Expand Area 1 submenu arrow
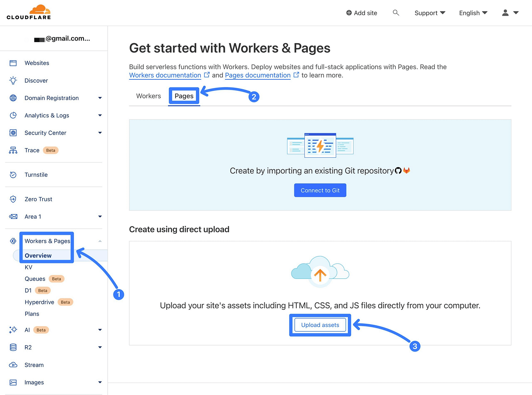Viewport: 532px width, 395px height. pyautogui.click(x=100, y=217)
